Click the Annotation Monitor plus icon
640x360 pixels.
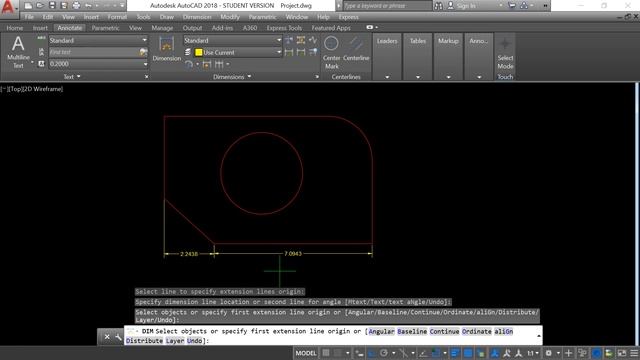568,353
